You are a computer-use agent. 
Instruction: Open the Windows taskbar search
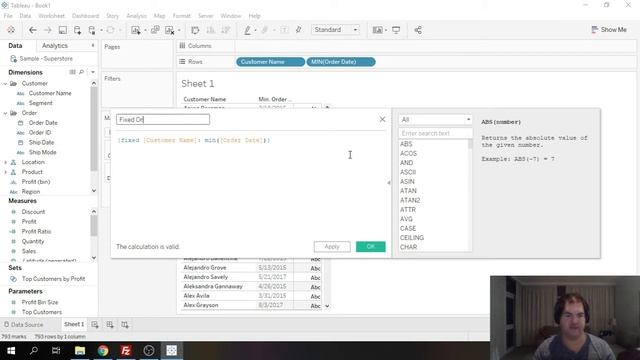tap(34, 351)
